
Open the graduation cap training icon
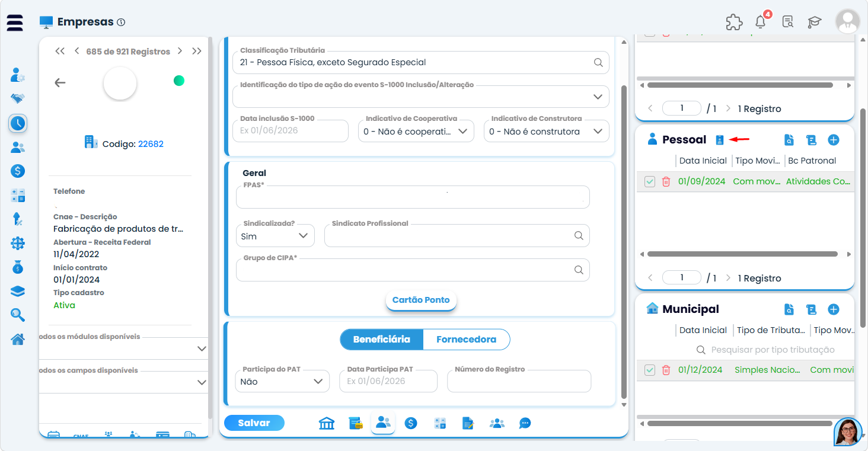click(x=815, y=22)
